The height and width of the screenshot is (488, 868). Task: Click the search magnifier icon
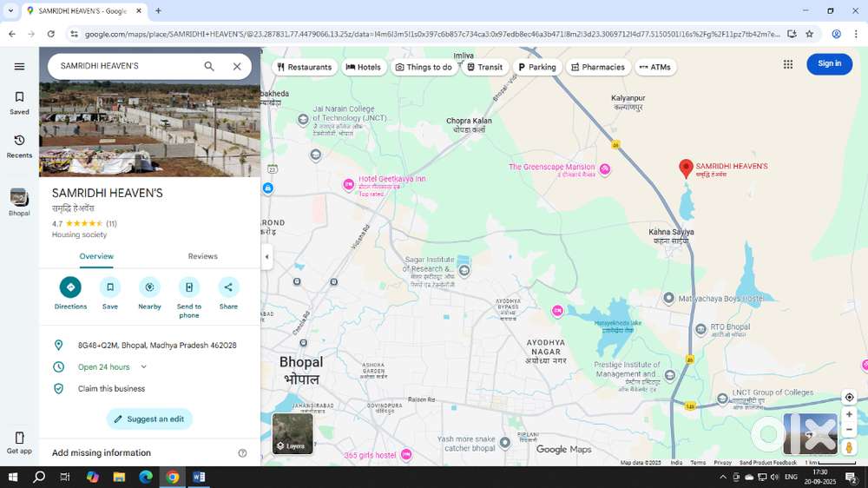click(209, 67)
